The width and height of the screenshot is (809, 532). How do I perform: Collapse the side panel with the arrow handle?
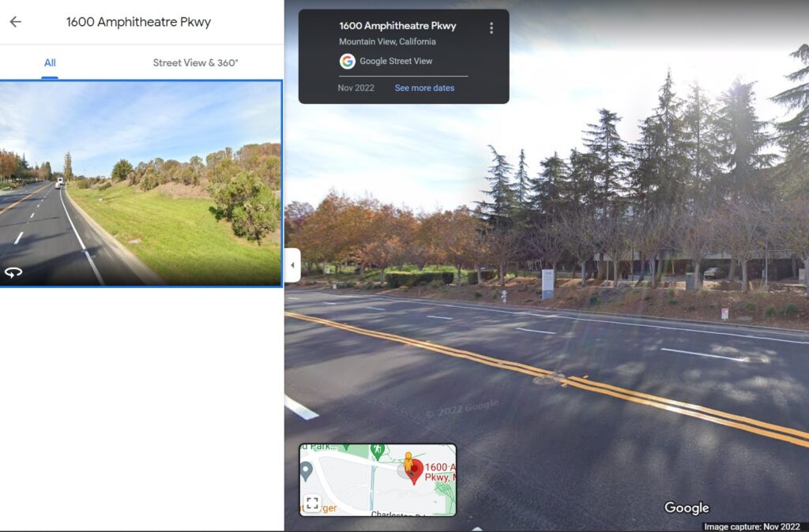coord(292,265)
